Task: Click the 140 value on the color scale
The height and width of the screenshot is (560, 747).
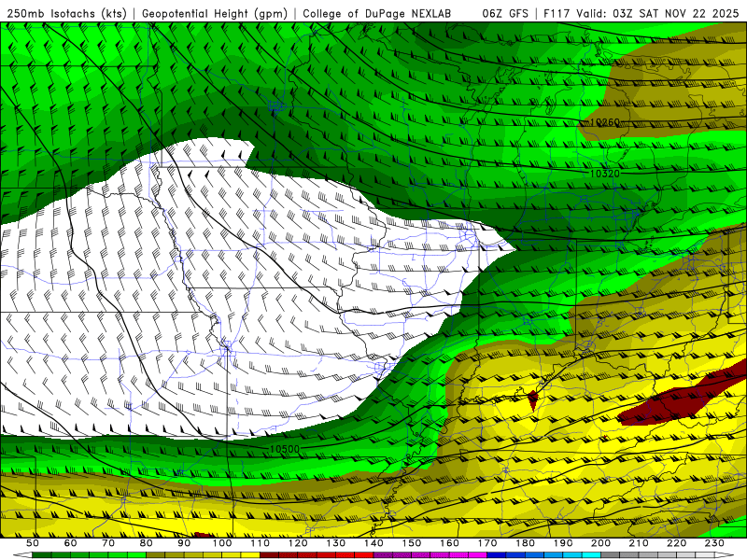Action: 373,543
